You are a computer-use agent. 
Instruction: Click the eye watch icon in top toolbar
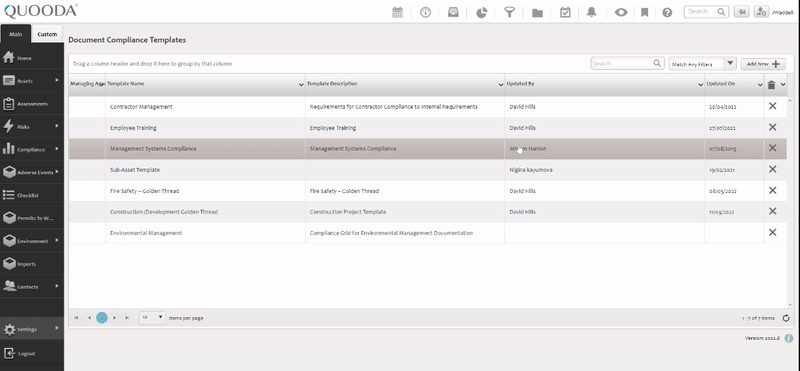pyautogui.click(x=621, y=12)
